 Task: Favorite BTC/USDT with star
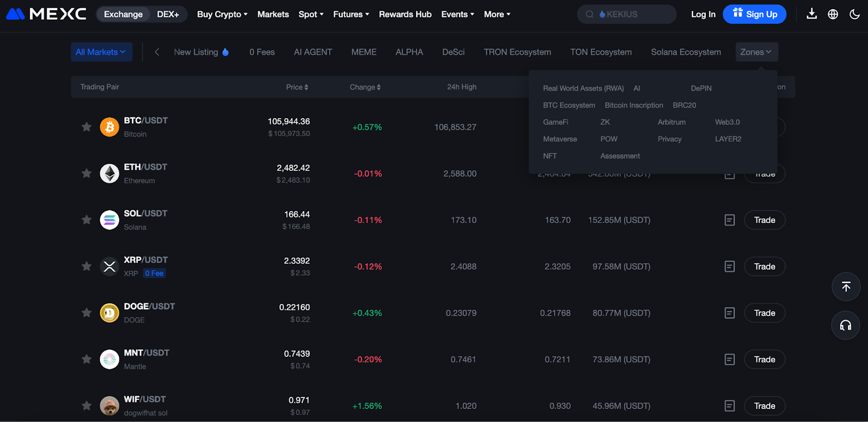point(86,127)
